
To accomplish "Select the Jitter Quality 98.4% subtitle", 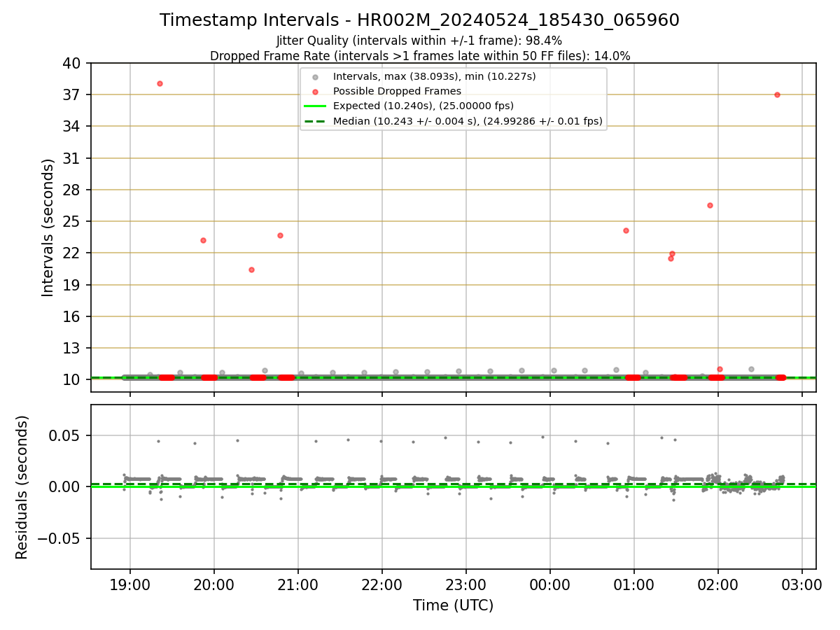I will coord(419,41).
